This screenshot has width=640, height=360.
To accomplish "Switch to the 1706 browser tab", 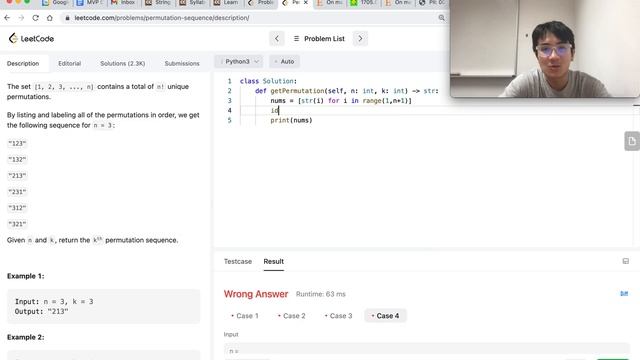I will (364, 2).
